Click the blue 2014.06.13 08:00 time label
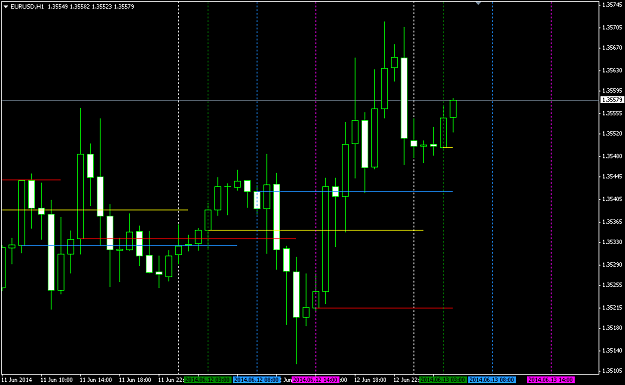625x385 pixels. click(x=492, y=380)
